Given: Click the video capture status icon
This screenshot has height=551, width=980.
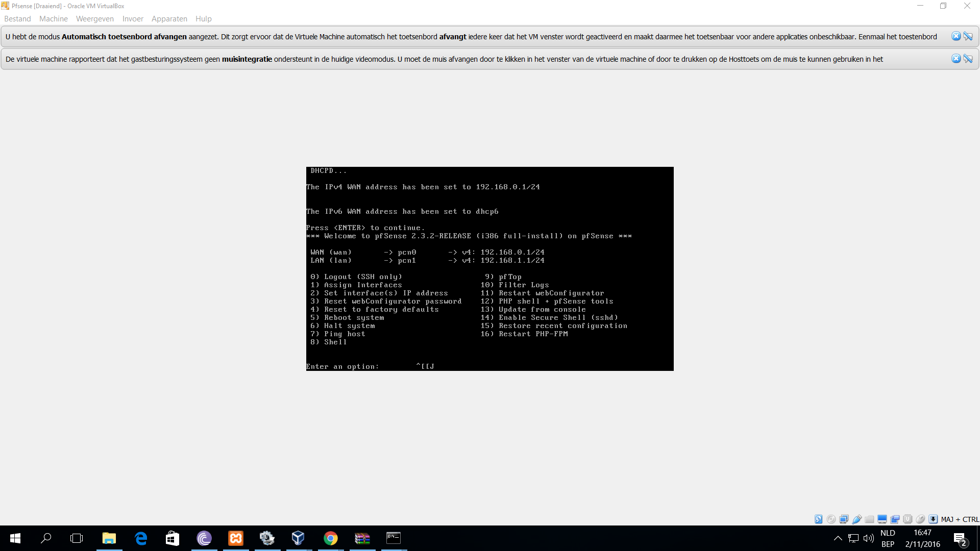Looking at the screenshot, I should click(x=895, y=519).
